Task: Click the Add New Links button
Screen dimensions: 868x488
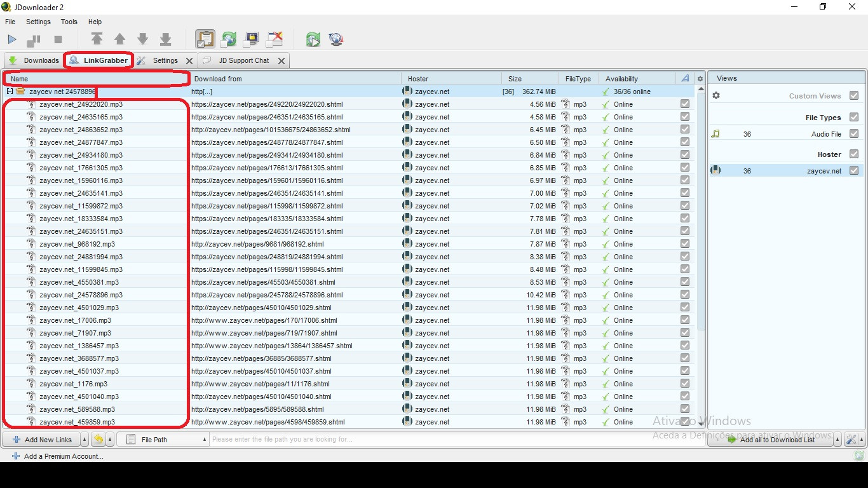Action: click(41, 439)
